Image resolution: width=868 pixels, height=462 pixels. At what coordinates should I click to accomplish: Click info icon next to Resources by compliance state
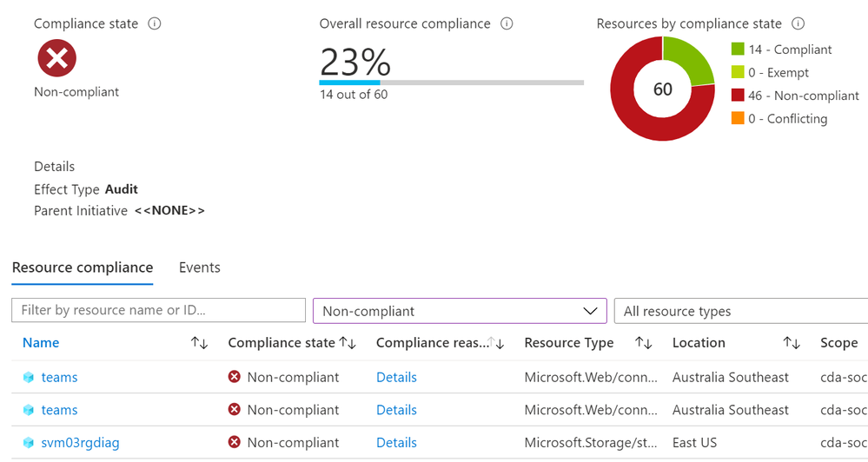click(798, 24)
